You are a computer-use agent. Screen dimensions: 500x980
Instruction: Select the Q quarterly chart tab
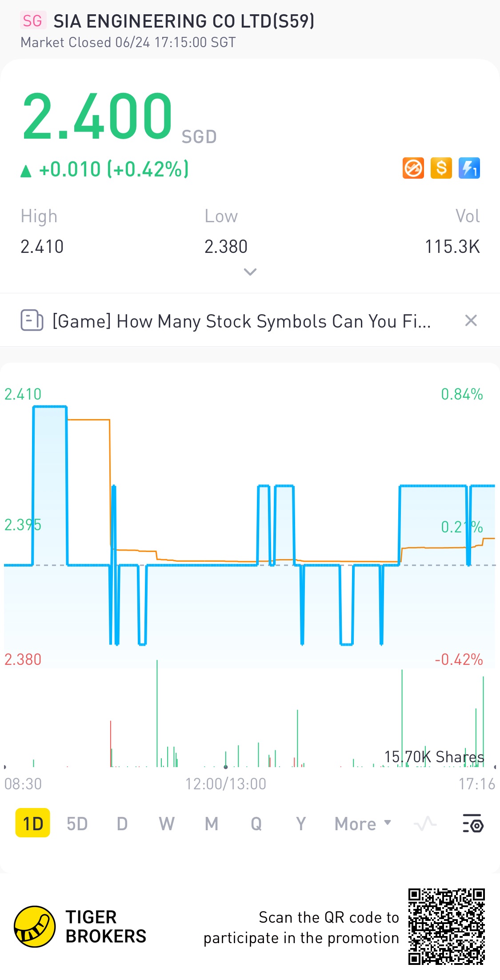(x=256, y=824)
